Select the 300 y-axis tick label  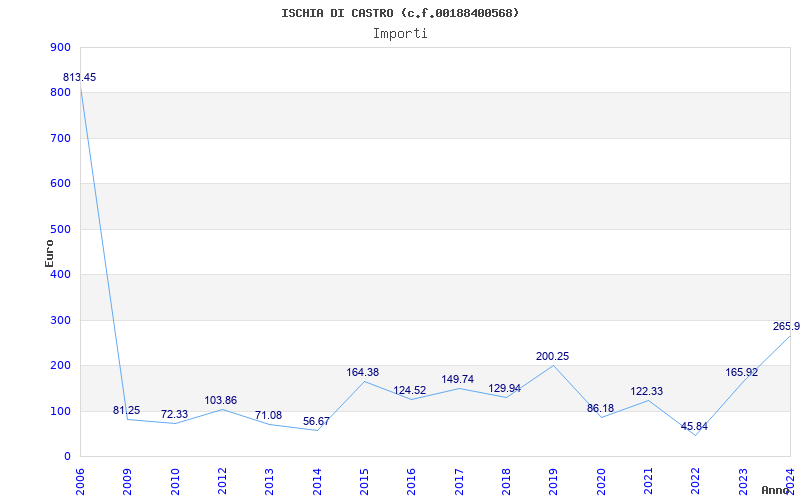(x=61, y=320)
